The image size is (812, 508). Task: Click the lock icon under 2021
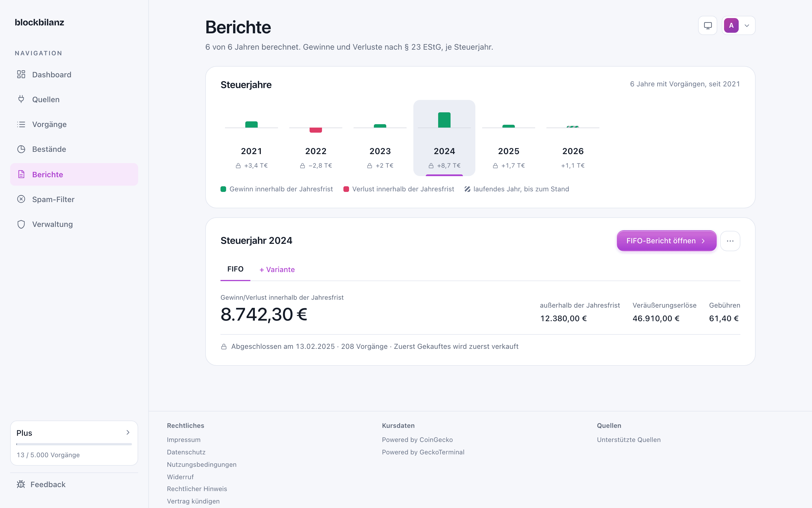coord(238,166)
